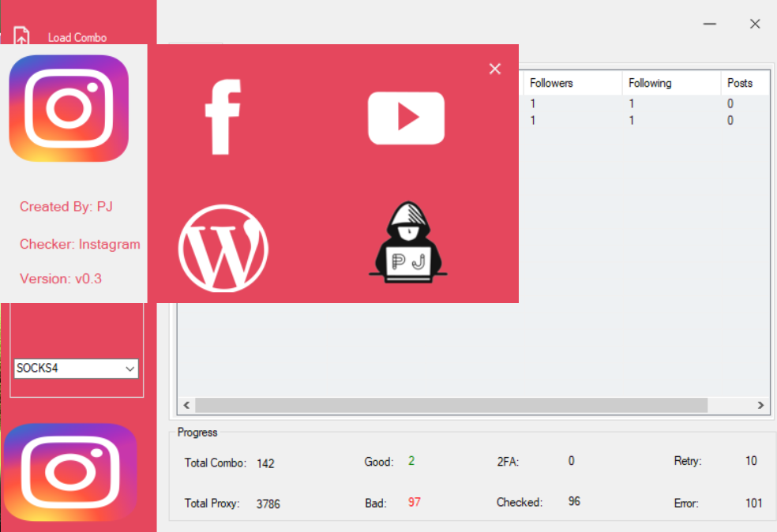Open the SOCKS4 proxy type dropdown

click(x=76, y=369)
